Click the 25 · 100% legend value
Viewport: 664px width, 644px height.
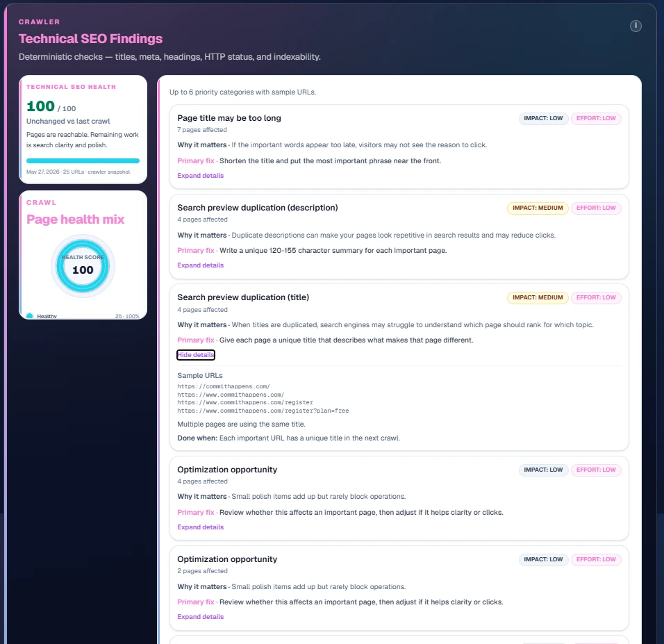[x=127, y=316]
